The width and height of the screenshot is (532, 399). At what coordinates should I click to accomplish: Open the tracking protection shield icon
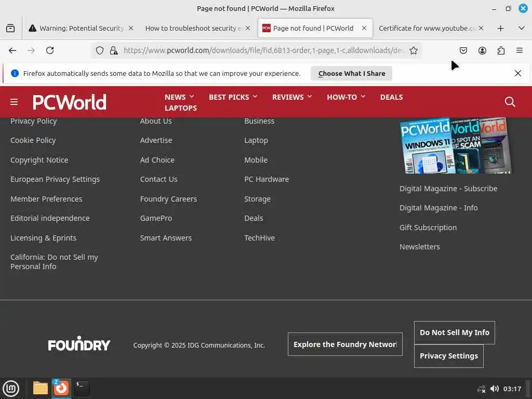[x=99, y=50]
